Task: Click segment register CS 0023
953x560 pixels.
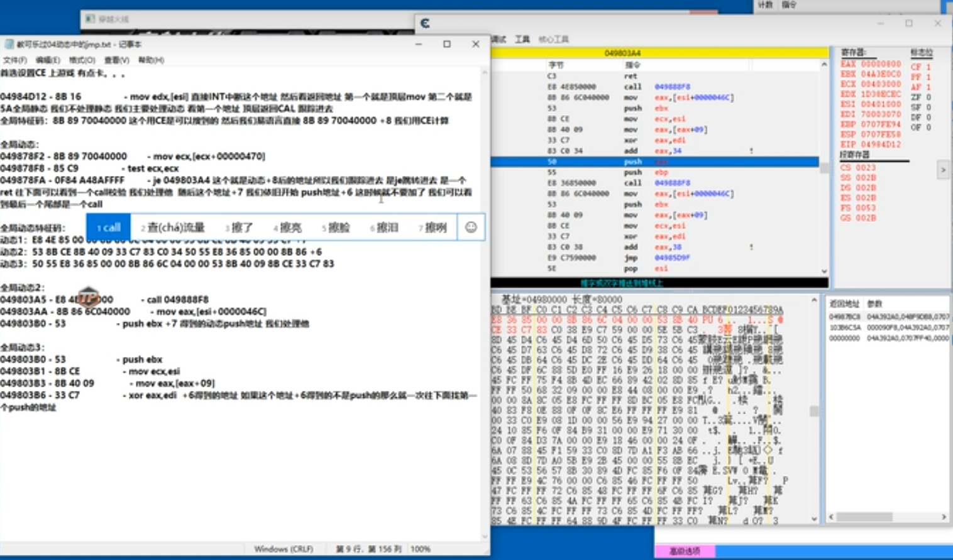Action: (x=858, y=168)
